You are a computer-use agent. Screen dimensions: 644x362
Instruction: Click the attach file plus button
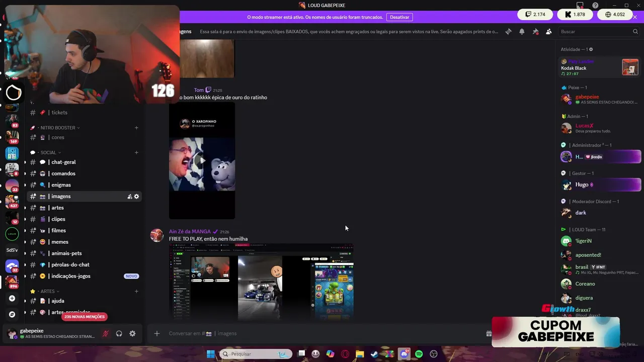(156, 333)
